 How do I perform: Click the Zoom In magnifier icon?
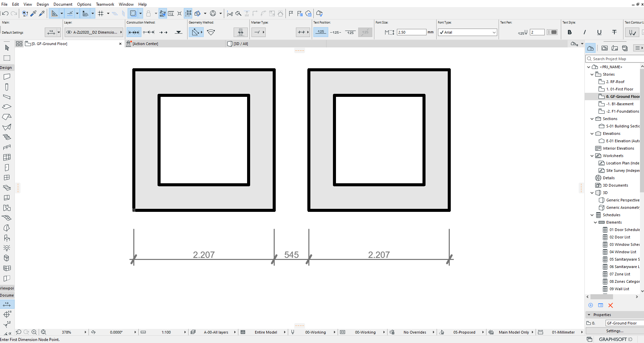34,332
